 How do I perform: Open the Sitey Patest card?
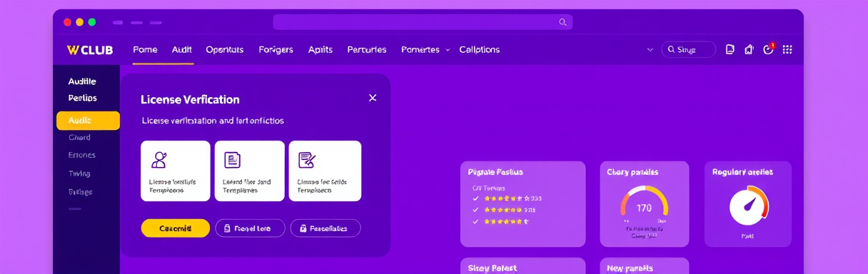(523, 266)
